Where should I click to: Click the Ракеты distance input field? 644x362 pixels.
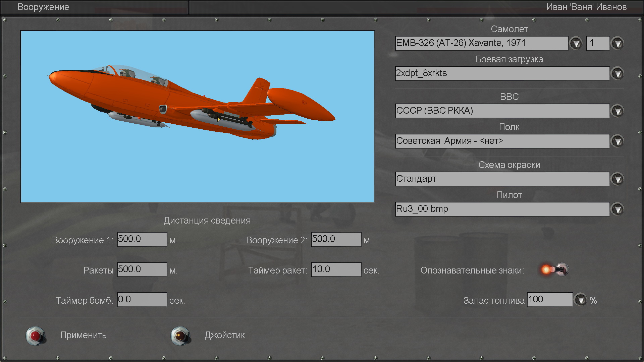click(142, 269)
